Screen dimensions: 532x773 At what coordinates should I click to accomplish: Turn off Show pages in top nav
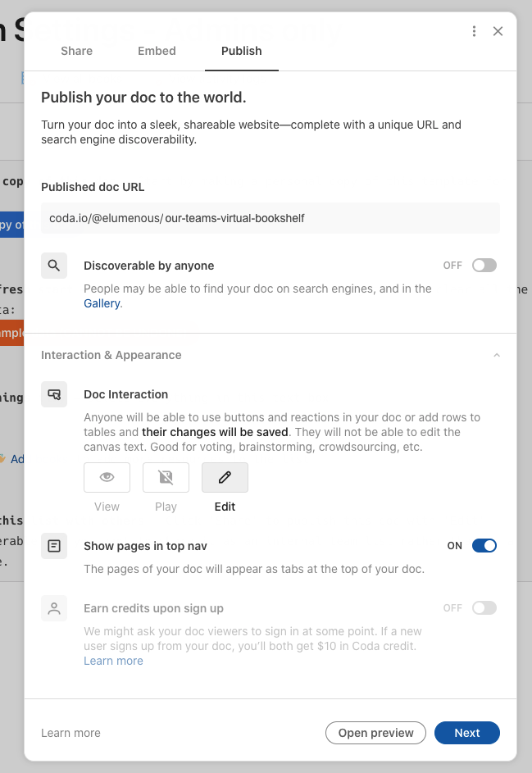click(484, 546)
